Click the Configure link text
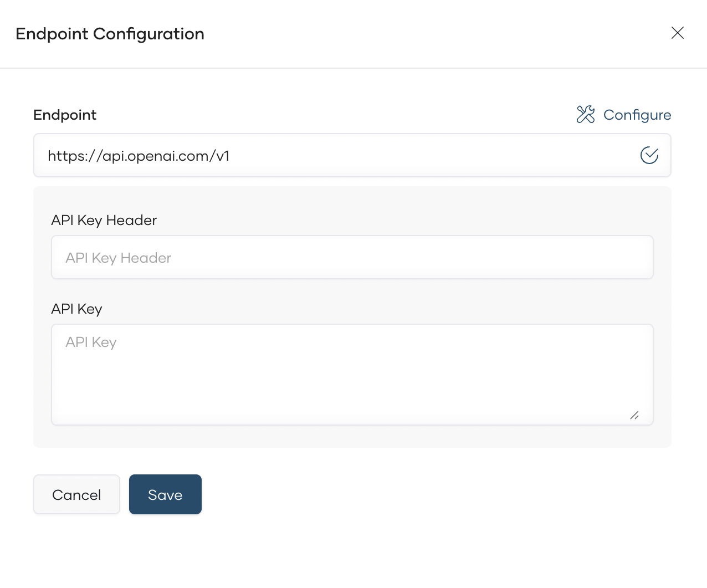This screenshot has width=707, height=588. point(637,115)
